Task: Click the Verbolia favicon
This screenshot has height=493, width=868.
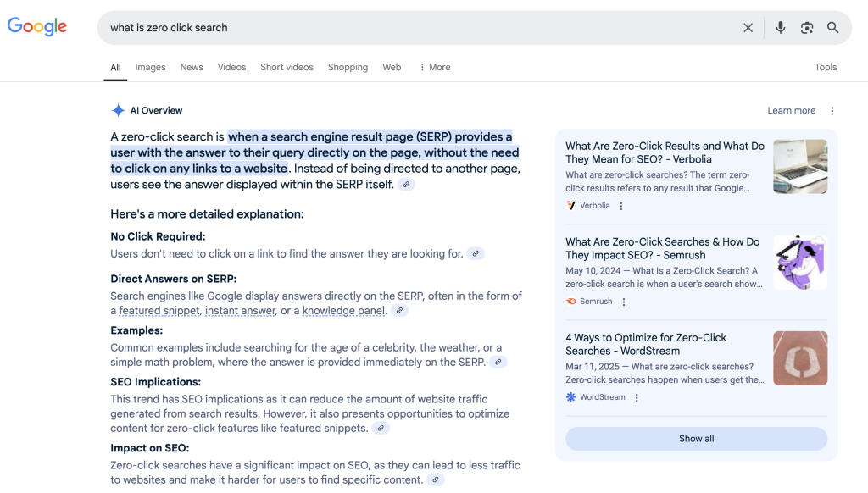Action: 570,205
